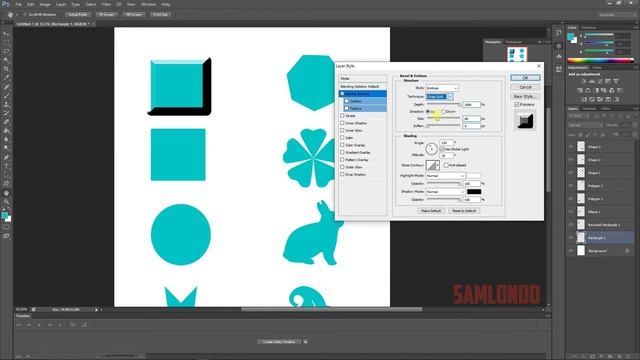Open the bevel Style dropdown
The image size is (640, 360).
[442, 88]
